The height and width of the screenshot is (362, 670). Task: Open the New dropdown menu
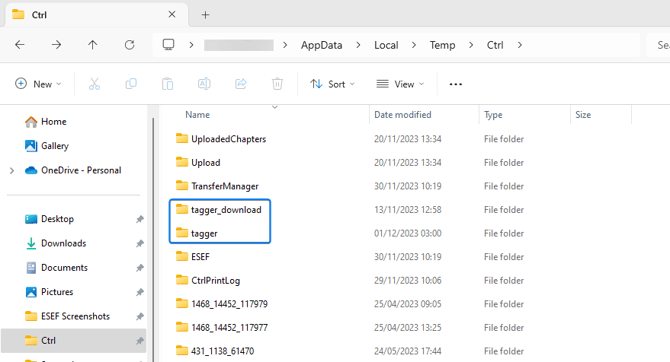(x=38, y=84)
